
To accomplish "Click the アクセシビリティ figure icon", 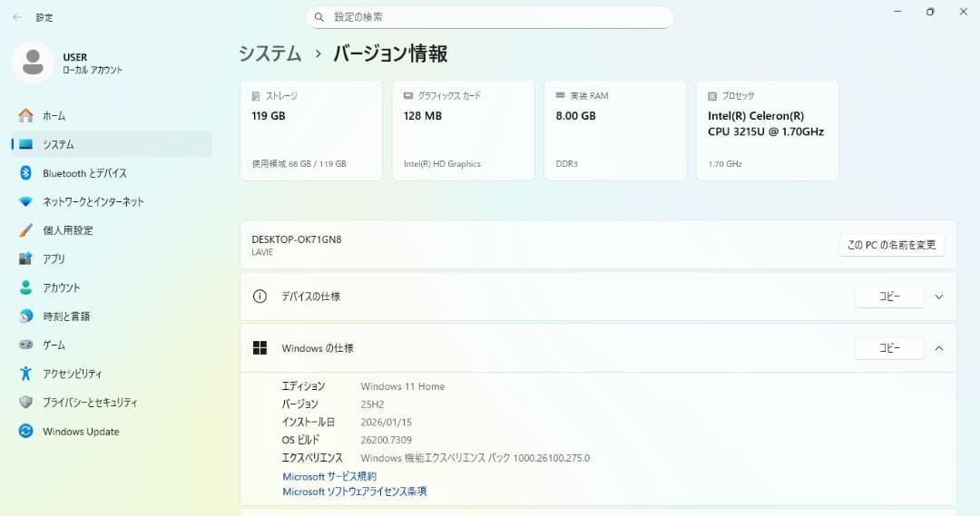I will [25, 374].
